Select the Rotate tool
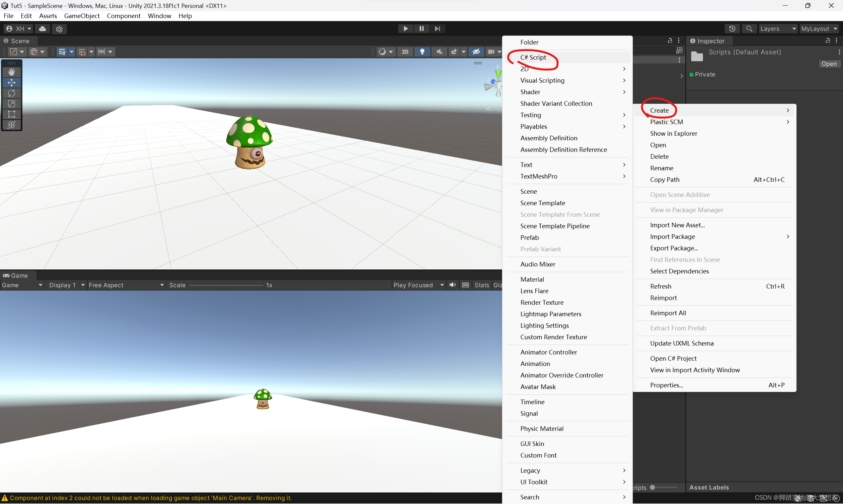 click(12, 93)
